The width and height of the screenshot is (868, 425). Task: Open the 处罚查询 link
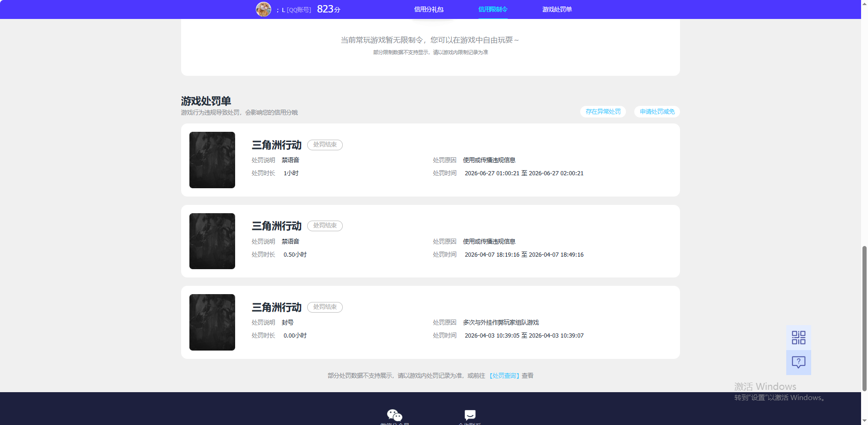click(504, 376)
